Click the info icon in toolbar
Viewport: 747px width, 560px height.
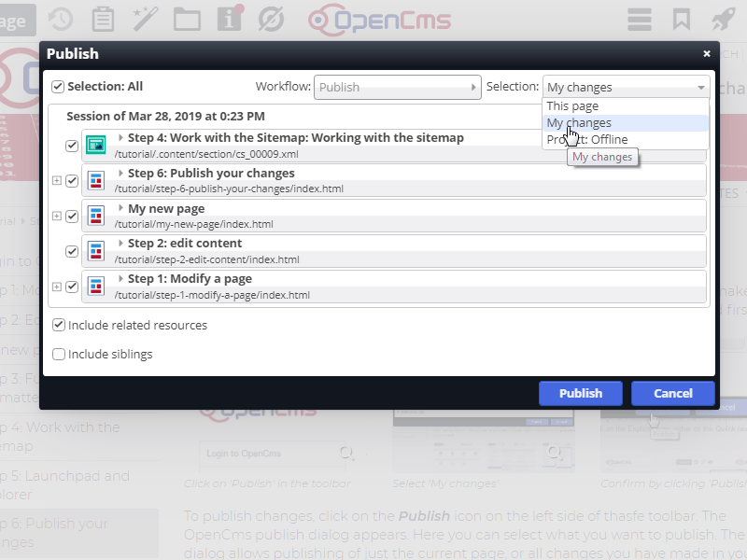[x=229, y=20]
